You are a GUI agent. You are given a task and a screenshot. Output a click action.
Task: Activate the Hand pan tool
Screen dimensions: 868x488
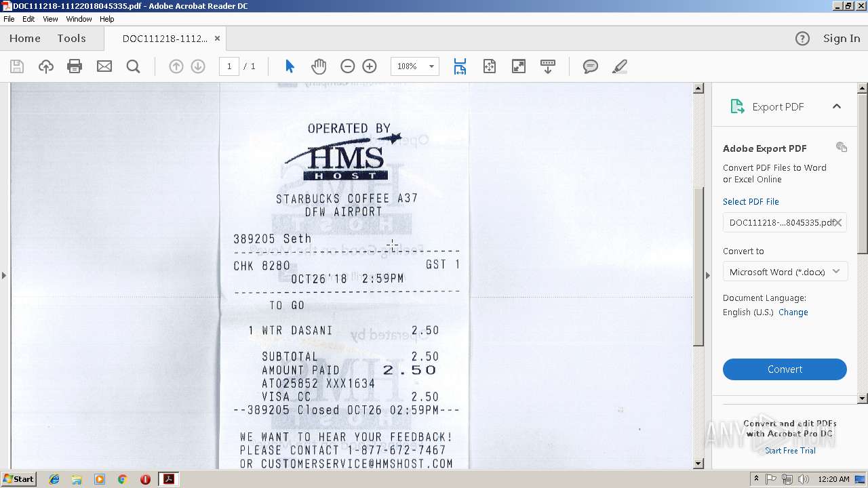[x=319, y=66]
